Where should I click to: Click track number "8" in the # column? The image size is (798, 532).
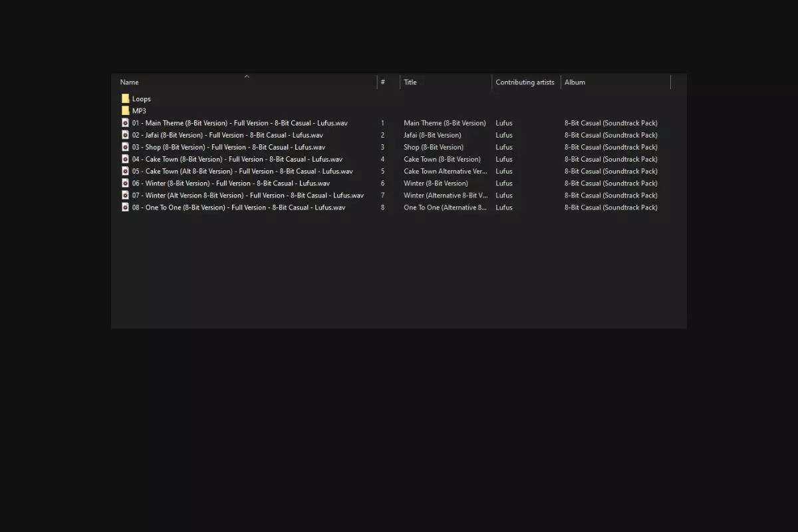tap(382, 207)
